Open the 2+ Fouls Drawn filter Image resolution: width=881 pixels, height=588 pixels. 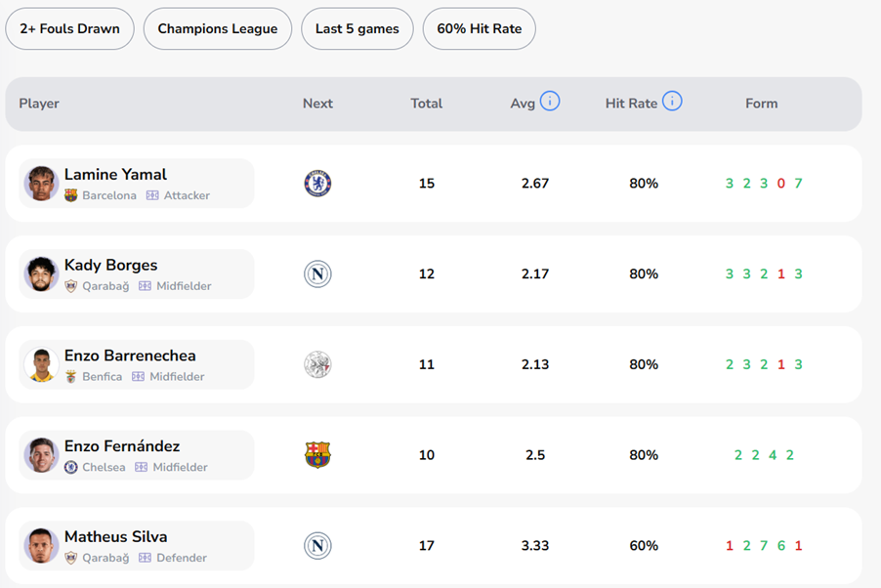coord(69,28)
